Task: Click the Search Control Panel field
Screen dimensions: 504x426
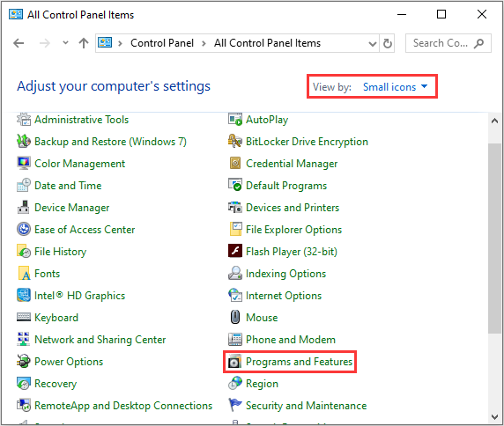Action: click(448, 43)
